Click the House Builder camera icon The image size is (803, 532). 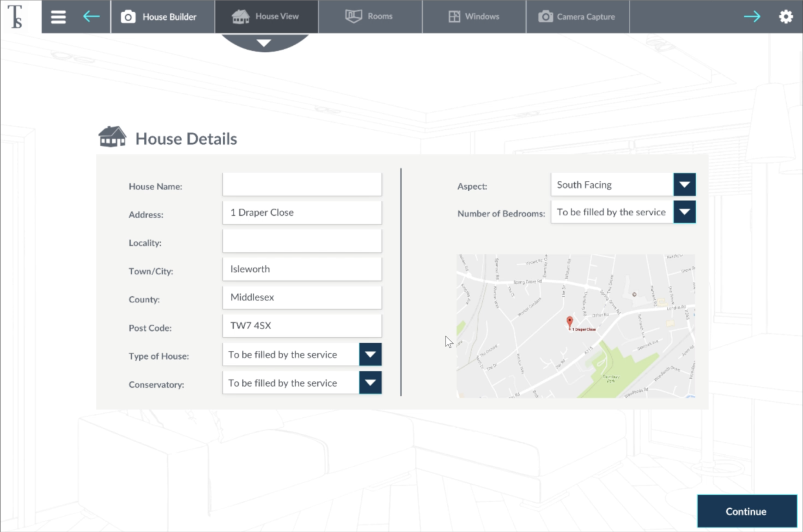[x=128, y=17]
